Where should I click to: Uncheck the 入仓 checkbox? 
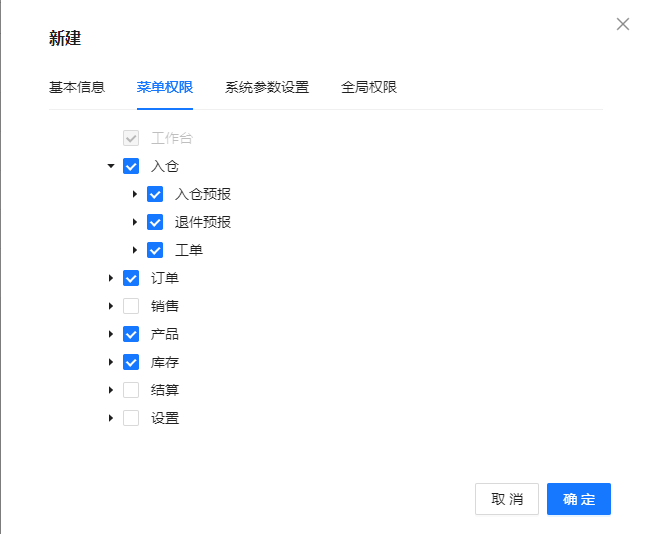[131, 166]
